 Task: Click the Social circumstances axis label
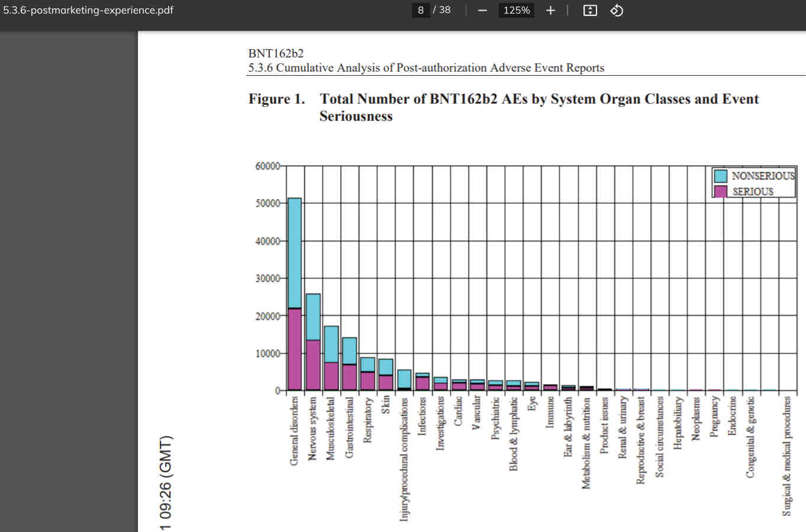(x=660, y=437)
